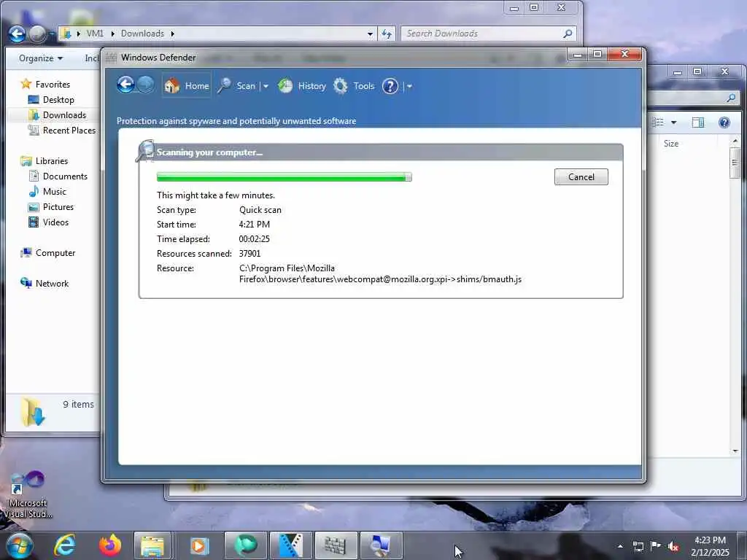747x560 pixels.
Task: Cancel the running quick scan
Action: click(581, 176)
